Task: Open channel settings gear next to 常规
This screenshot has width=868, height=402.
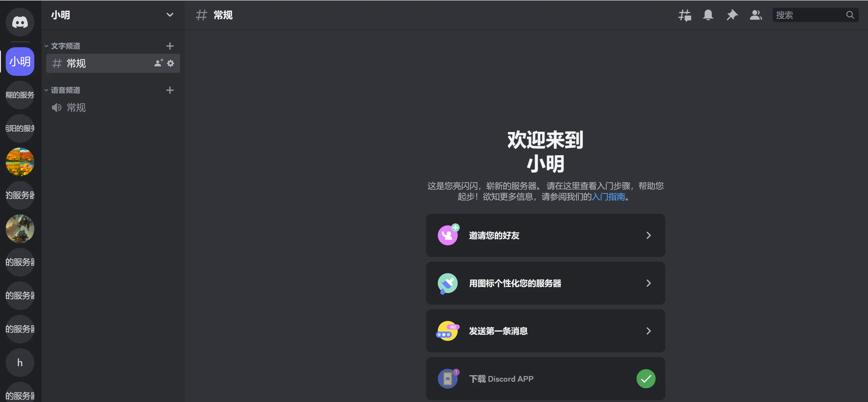Action: [171, 63]
